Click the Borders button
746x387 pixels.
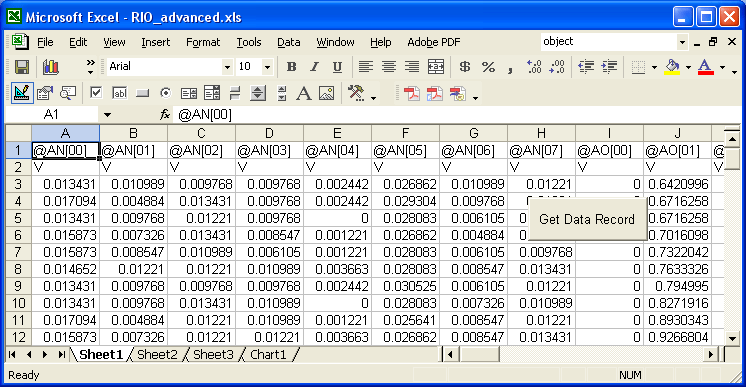point(638,67)
